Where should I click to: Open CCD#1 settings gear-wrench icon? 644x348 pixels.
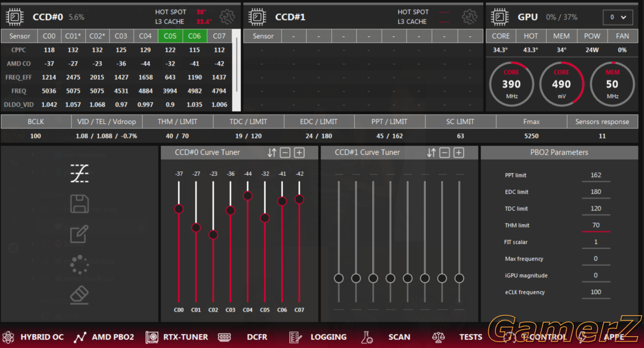coord(470,17)
